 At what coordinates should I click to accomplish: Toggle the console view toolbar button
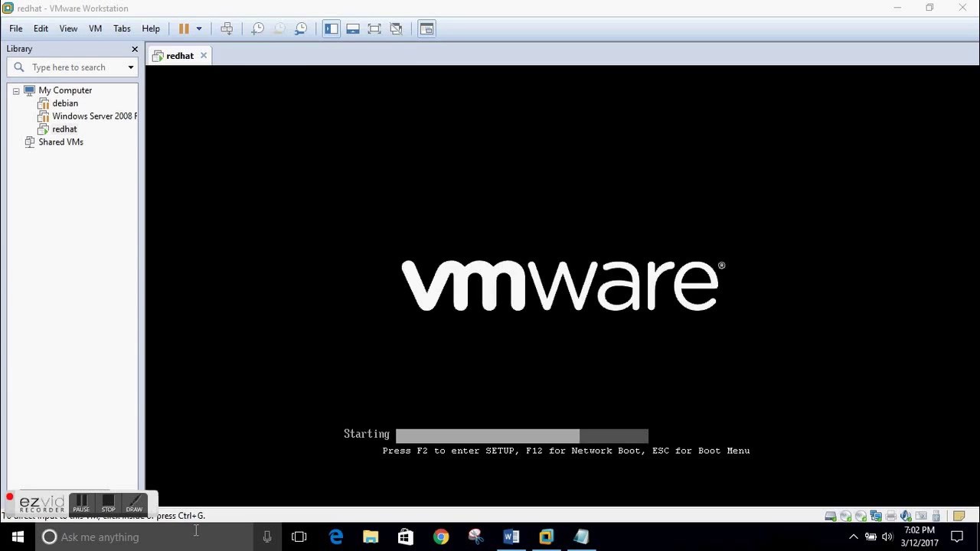click(x=427, y=28)
